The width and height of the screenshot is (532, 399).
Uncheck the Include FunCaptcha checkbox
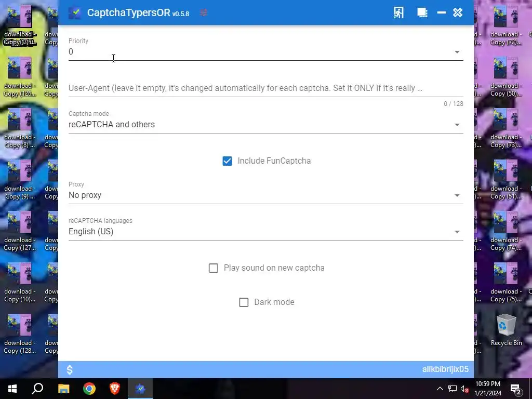coord(228,161)
